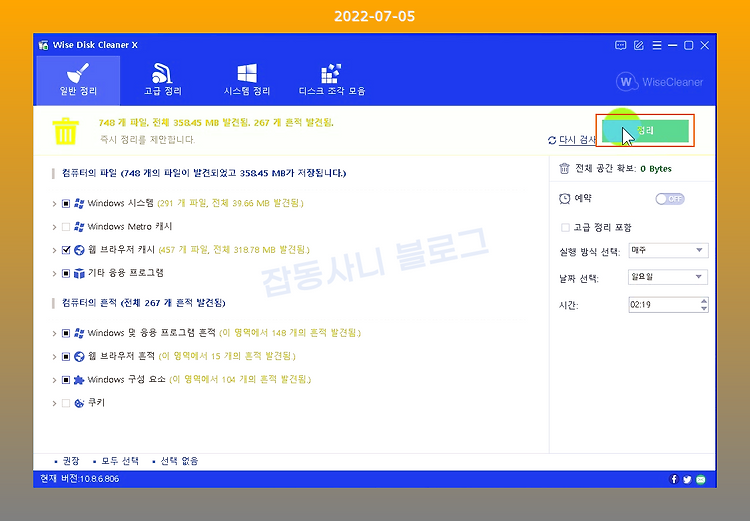The height and width of the screenshot is (521, 750).
Task: Click the email icon in status bar
Action: click(x=701, y=479)
